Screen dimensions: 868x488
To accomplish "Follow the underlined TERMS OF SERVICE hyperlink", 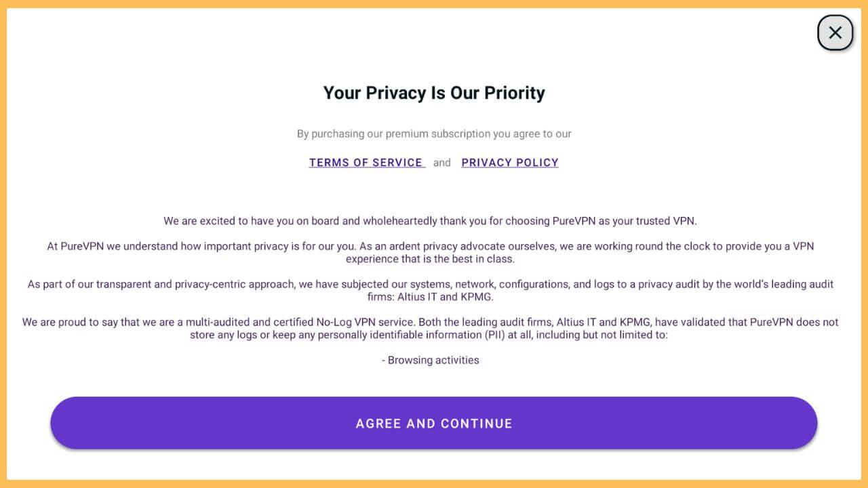I will click(x=366, y=163).
